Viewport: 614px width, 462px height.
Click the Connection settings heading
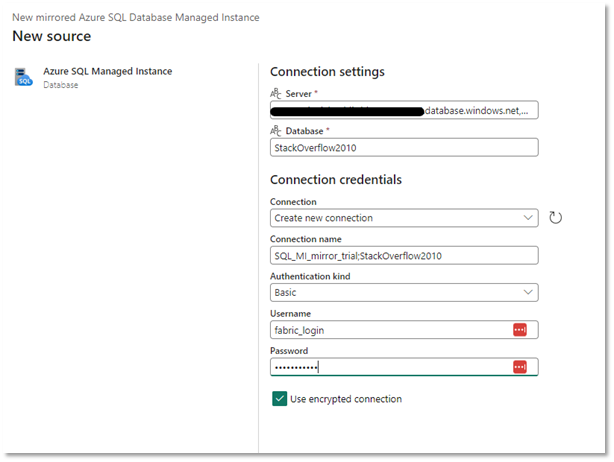click(x=327, y=72)
